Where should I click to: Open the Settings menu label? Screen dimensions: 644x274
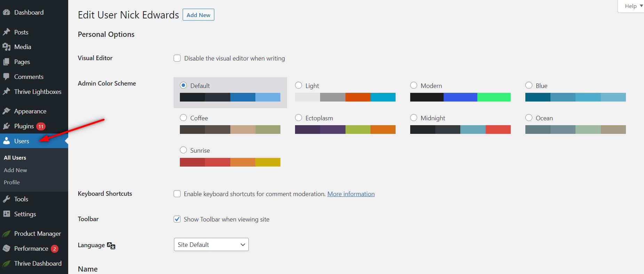pos(25,214)
